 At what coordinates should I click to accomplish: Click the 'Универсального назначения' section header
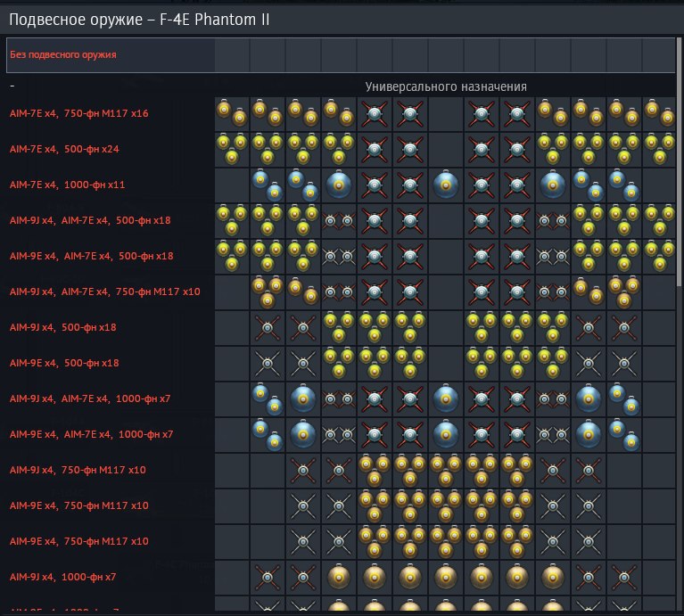[446, 86]
